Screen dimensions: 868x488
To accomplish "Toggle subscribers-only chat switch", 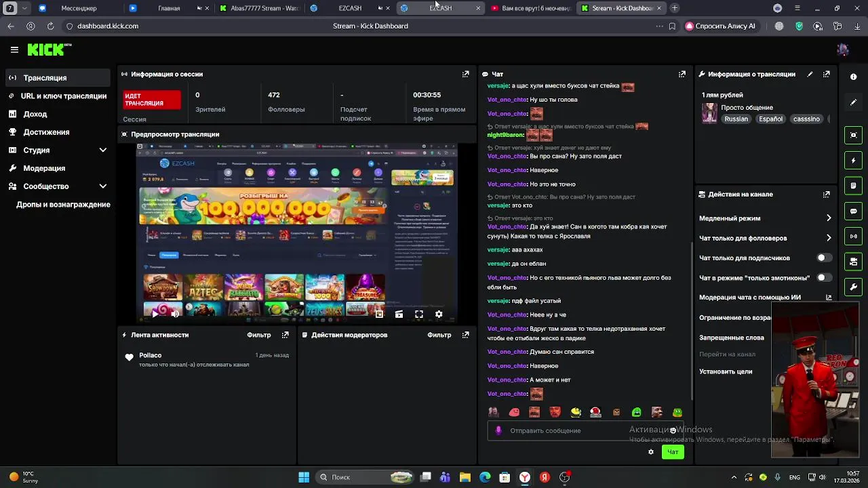I will pyautogui.click(x=824, y=258).
